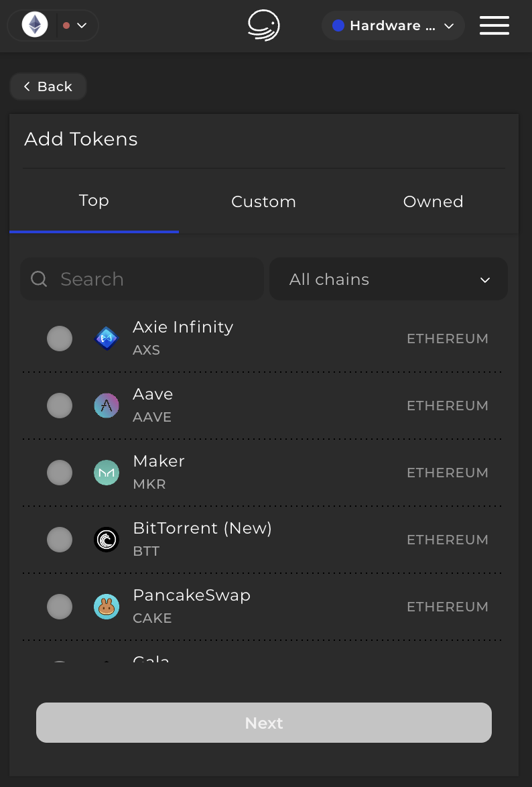This screenshot has height=787, width=532.
Task: Click the PancakeSwap bunny icon
Action: click(x=107, y=606)
